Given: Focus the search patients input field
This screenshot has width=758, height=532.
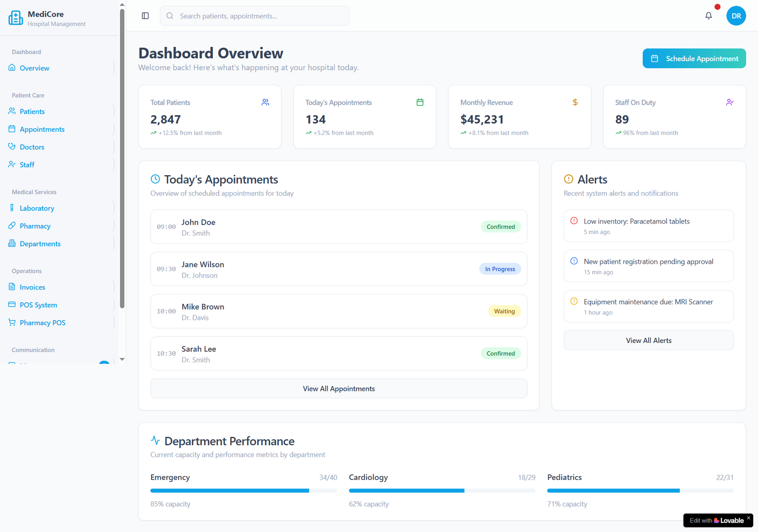Looking at the screenshot, I should (x=261, y=16).
